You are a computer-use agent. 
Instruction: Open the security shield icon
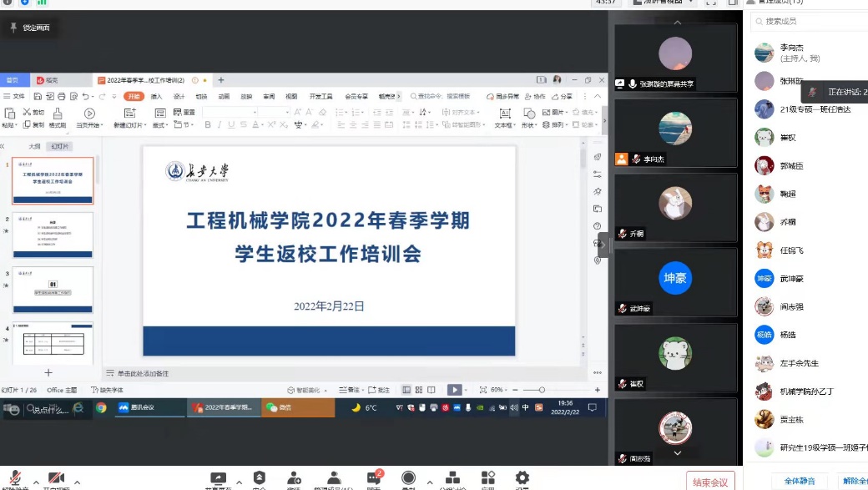(x=260, y=478)
